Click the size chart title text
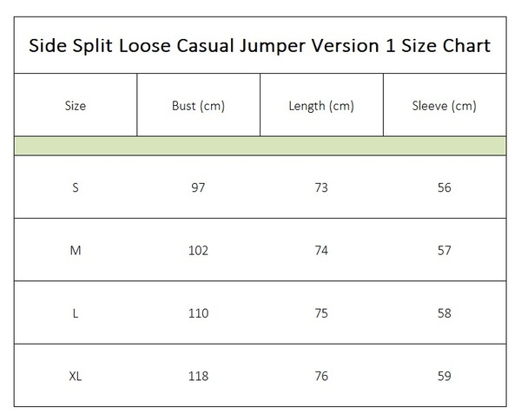 tap(260, 46)
